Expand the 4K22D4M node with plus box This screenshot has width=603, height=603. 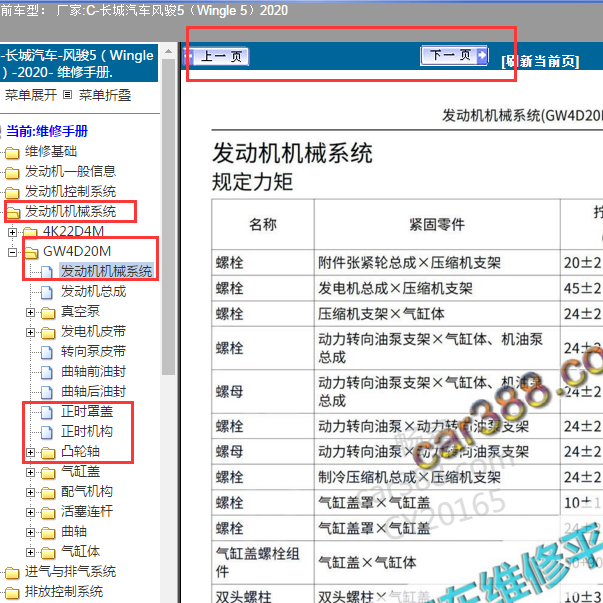click(x=12, y=232)
